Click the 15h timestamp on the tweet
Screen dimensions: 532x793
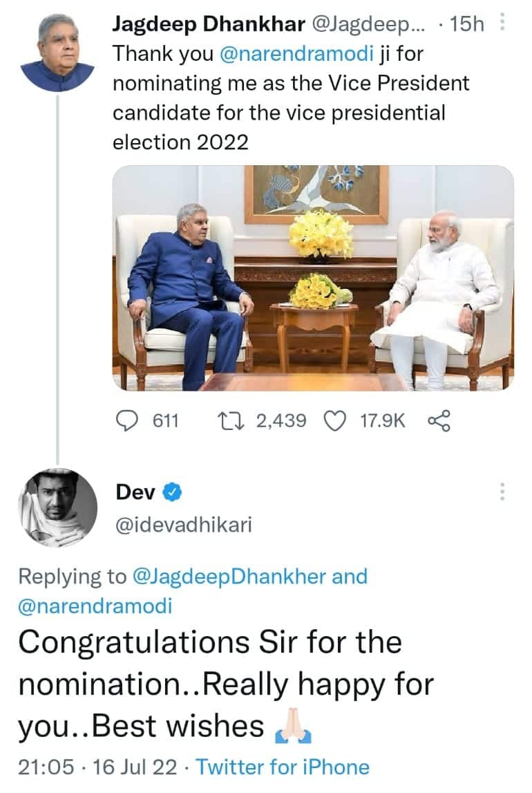(467, 25)
